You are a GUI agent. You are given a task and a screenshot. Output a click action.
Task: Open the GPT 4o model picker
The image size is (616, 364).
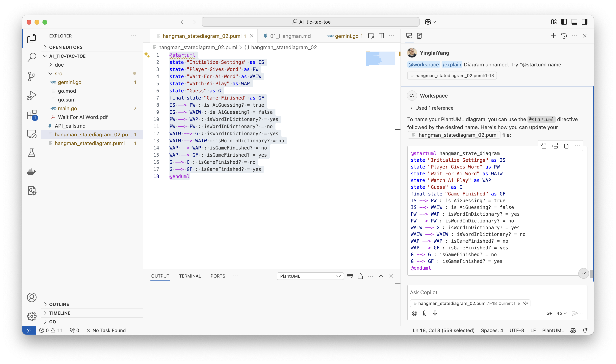tap(556, 313)
